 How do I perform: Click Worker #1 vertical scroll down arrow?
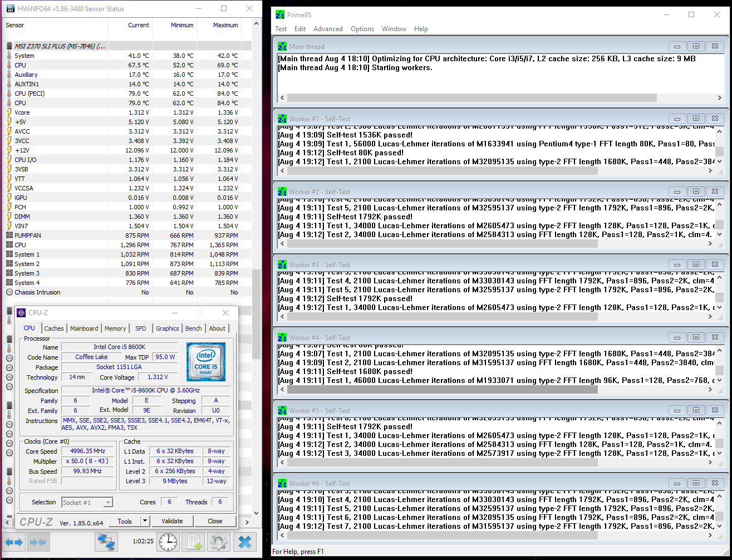click(x=719, y=163)
